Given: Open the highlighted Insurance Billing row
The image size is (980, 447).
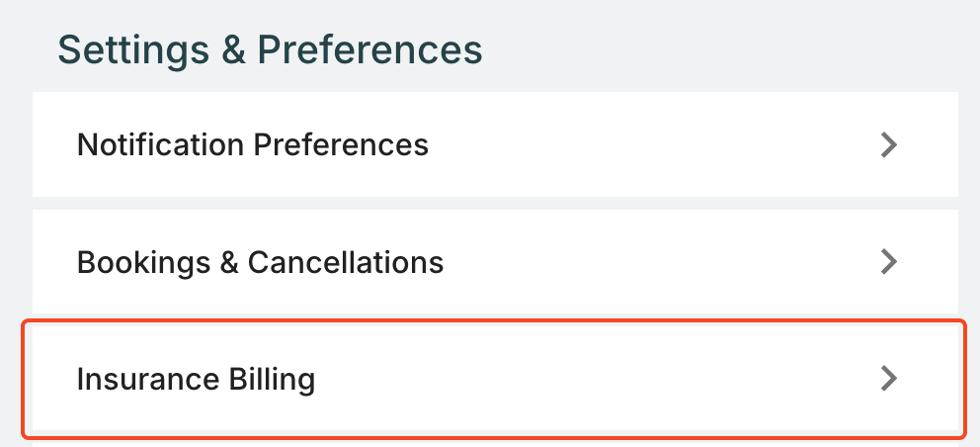Looking at the screenshot, I should coord(494,378).
